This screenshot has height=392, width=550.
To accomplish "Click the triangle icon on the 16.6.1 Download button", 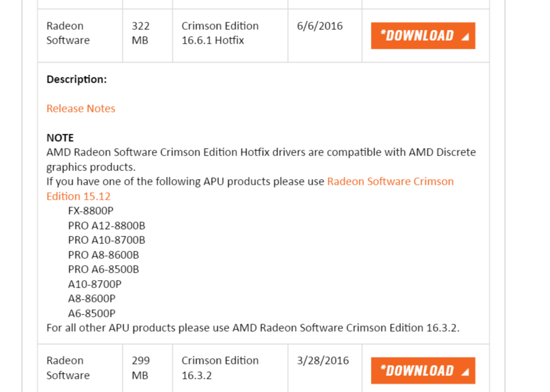I will coord(466,35).
